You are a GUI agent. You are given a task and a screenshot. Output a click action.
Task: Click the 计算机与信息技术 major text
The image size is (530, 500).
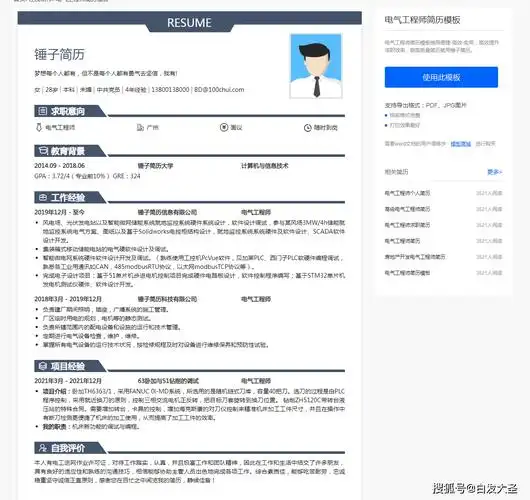tap(265, 166)
